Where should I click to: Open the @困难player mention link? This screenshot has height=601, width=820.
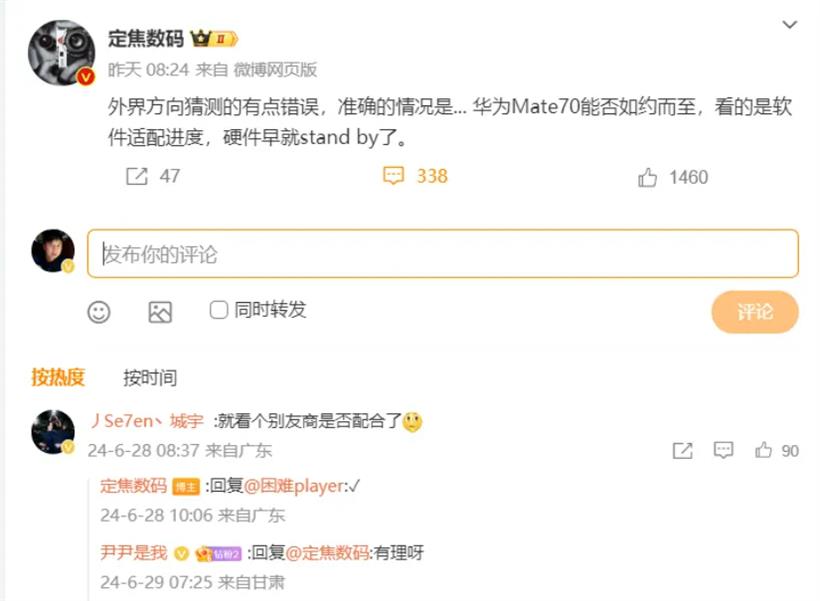tap(293, 486)
